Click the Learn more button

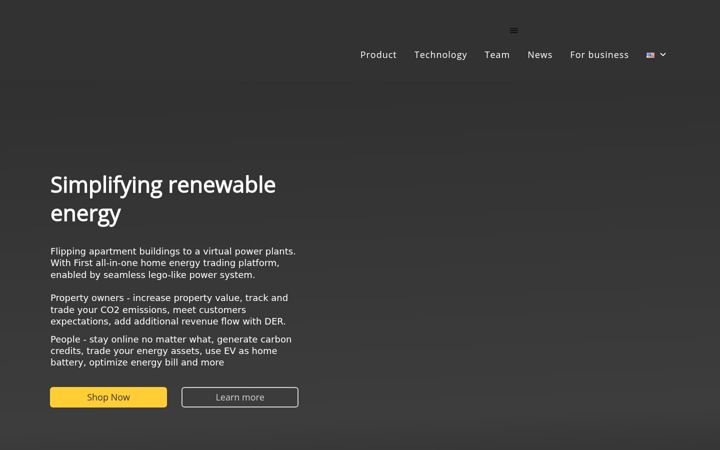tap(240, 397)
